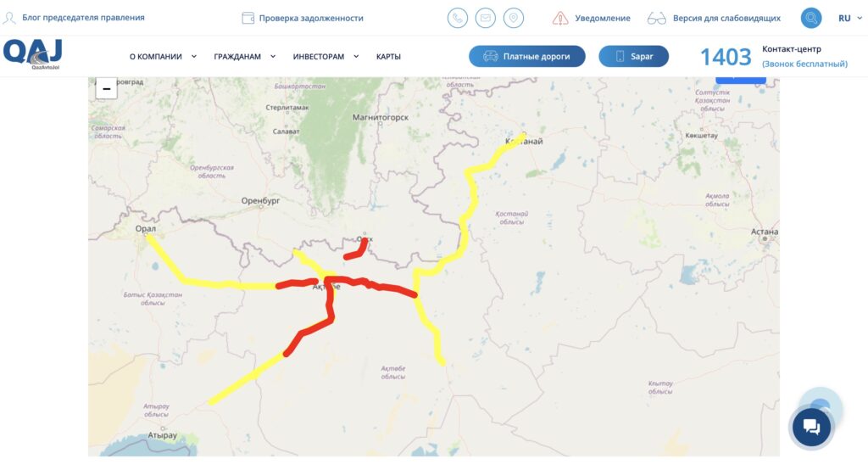The image size is (868, 470).
Task: Click the 1403 contact-center number
Action: tap(726, 57)
